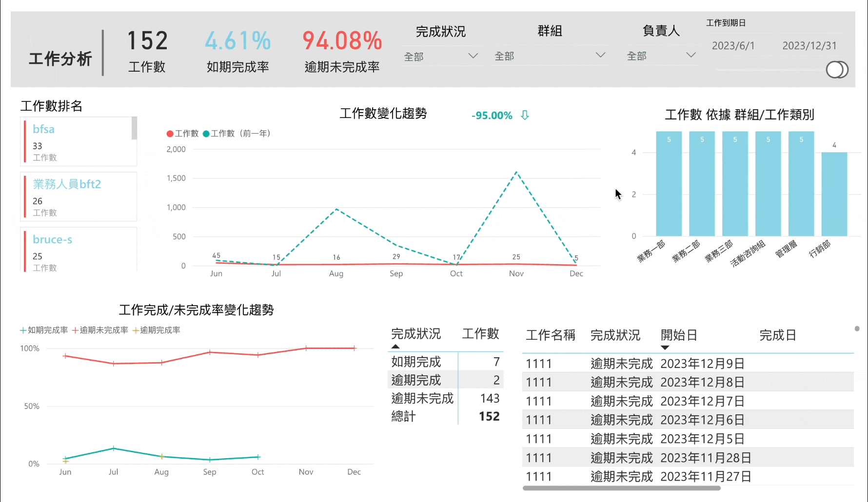
Task: Select row with 2023年11月27日
Action: pyautogui.click(x=688, y=476)
